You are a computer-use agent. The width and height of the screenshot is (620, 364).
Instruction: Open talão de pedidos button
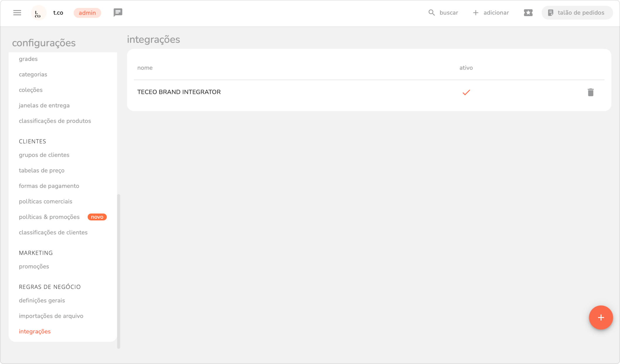(577, 13)
